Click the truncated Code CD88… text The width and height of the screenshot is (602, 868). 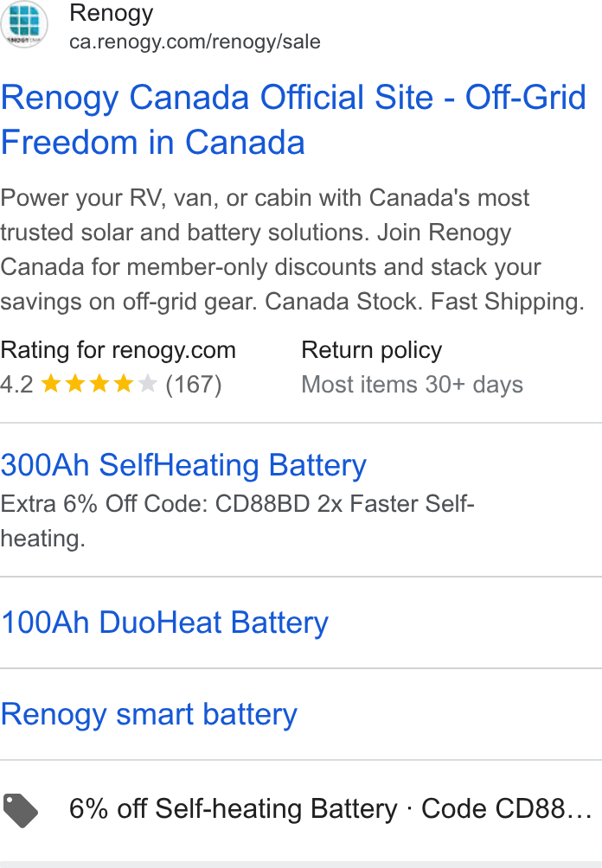507,808
